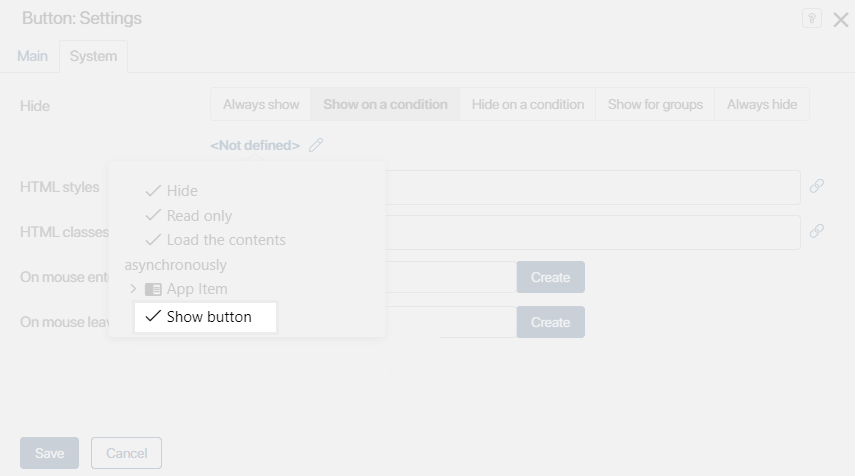Screen dimensions: 855x476
Task: Click the link icon next to HTML classes
Action: coord(817,231)
